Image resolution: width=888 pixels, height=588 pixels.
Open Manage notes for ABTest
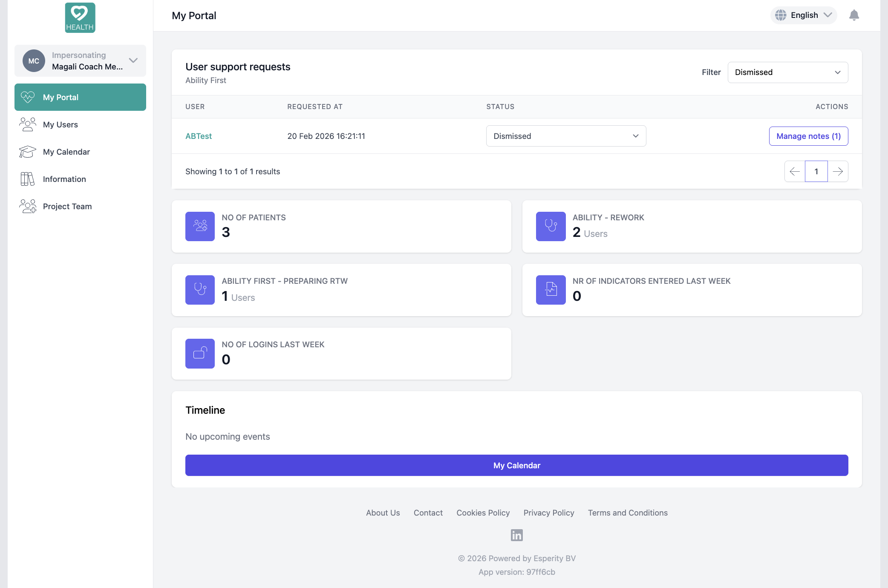click(808, 136)
